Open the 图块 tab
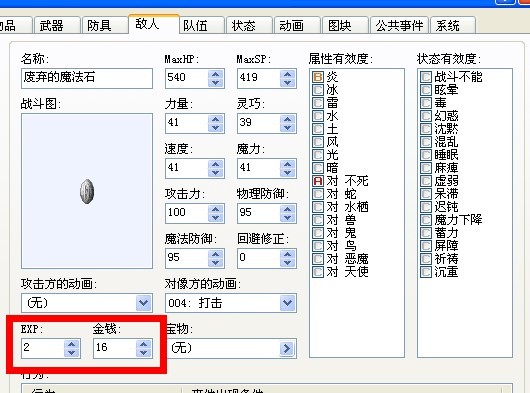Viewport: 530px width, 393px height. 345,25
